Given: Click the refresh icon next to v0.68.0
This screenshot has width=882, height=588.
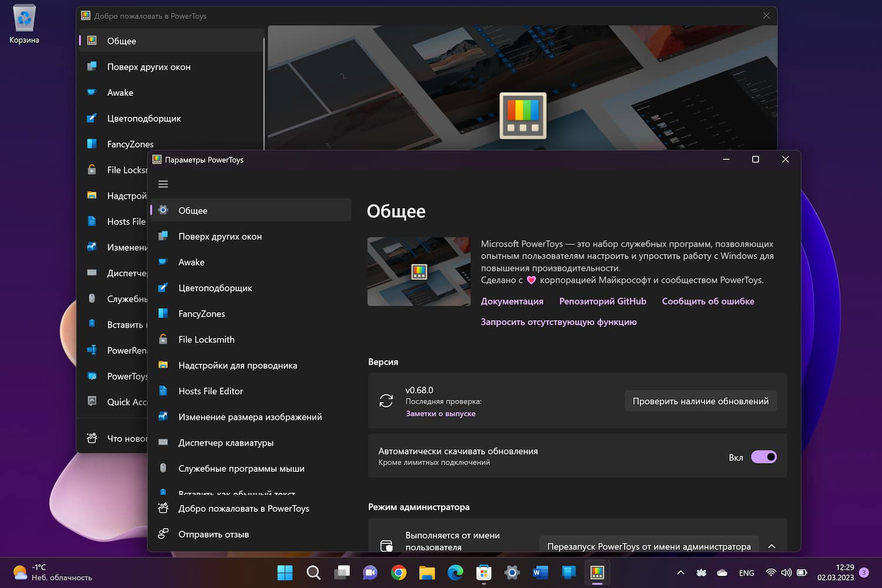Looking at the screenshot, I should pos(386,401).
